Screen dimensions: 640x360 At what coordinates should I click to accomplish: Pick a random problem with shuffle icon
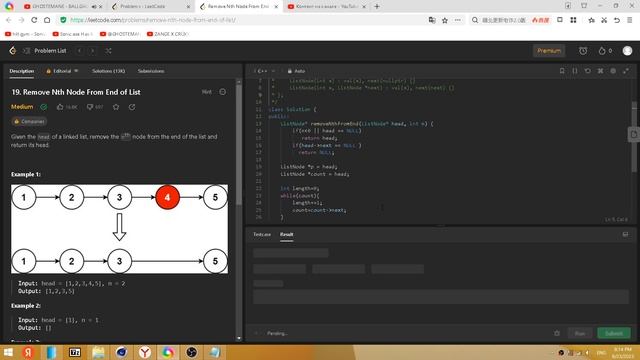coord(108,51)
